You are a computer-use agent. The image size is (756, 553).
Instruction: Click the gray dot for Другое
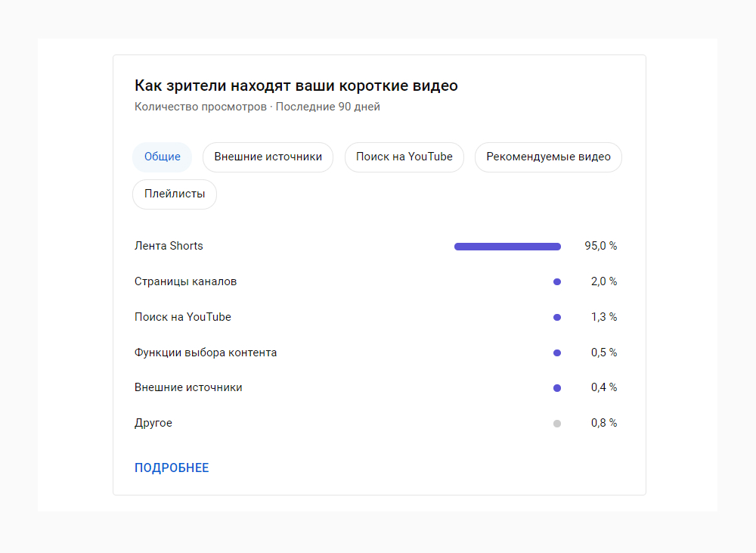click(x=557, y=424)
